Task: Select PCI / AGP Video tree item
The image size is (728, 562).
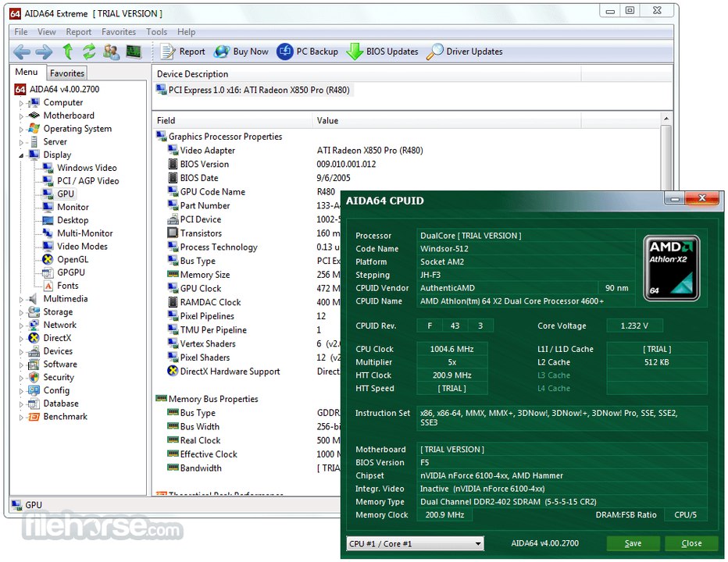Action: click(x=87, y=181)
